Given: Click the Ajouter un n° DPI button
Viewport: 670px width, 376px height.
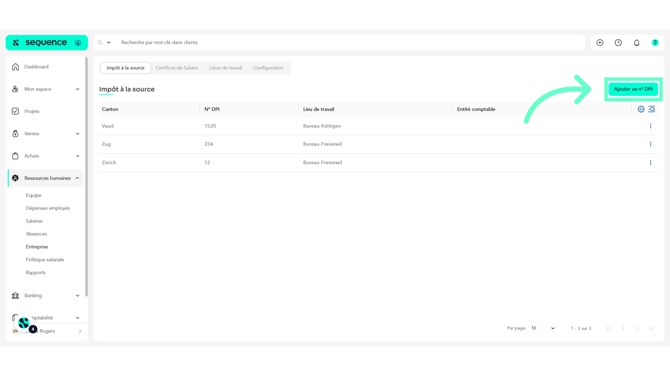Looking at the screenshot, I should (x=633, y=89).
